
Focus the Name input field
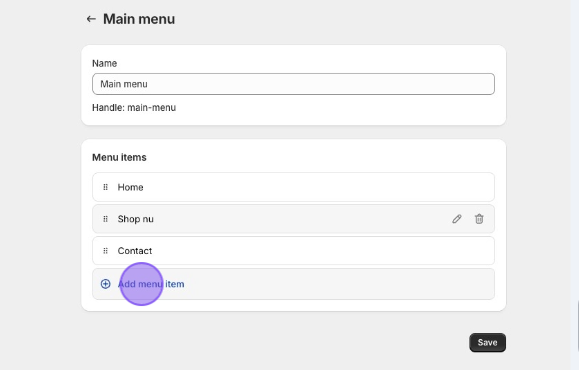point(293,84)
